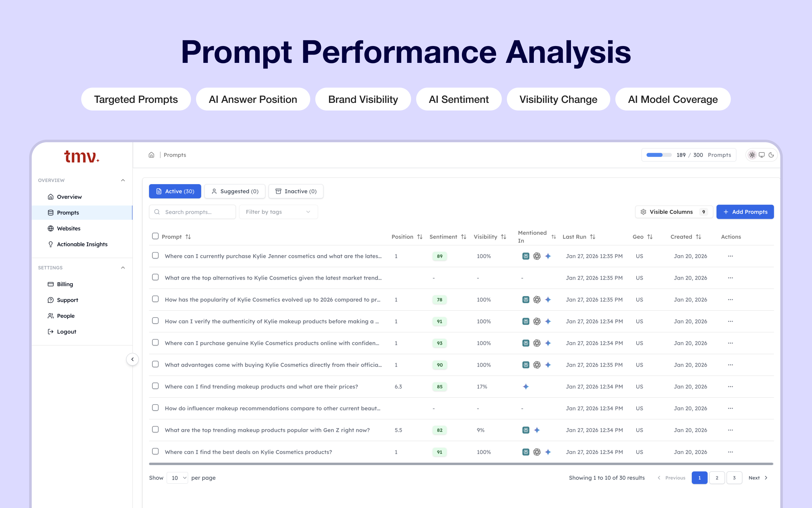The width and height of the screenshot is (812, 508).
Task: Click the Add Prompts button
Action: pyautogui.click(x=745, y=212)
